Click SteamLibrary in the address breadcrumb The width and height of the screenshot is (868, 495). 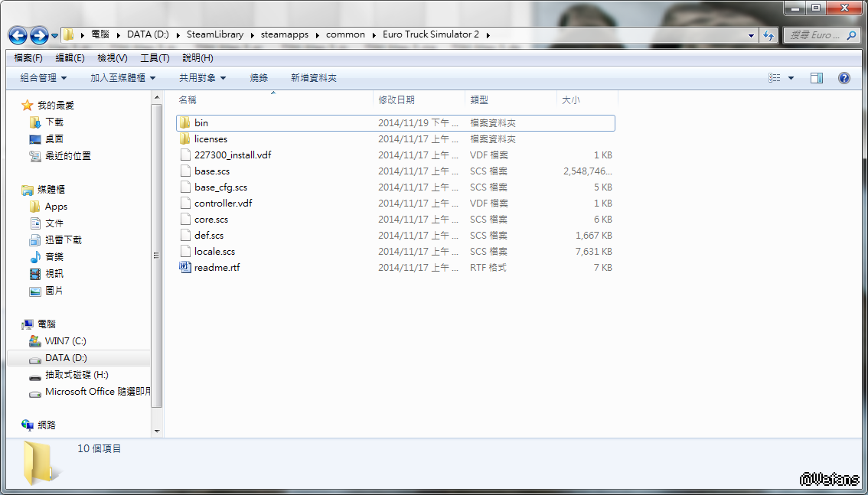click(x=215, y=34)
